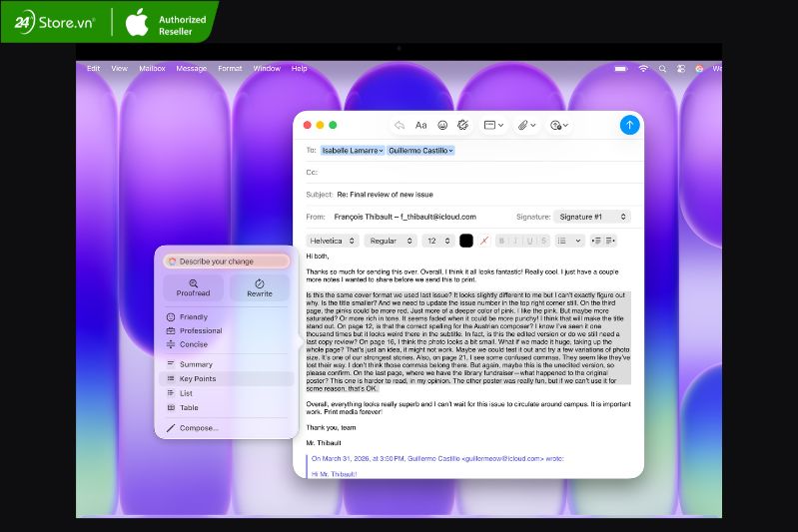The height and width of the screenshot is (532, 798).
Task: Open the header fields layout icon
Action: click(x=492, y=126)
